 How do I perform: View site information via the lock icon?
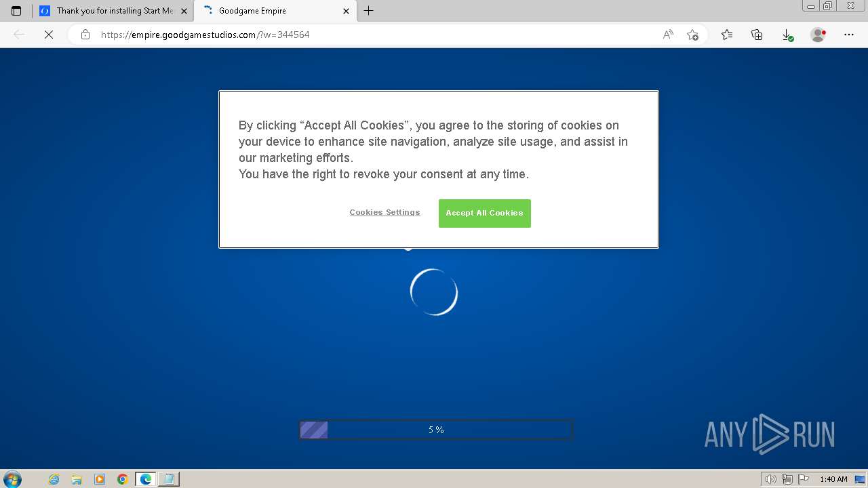click(x=85, y=35)
